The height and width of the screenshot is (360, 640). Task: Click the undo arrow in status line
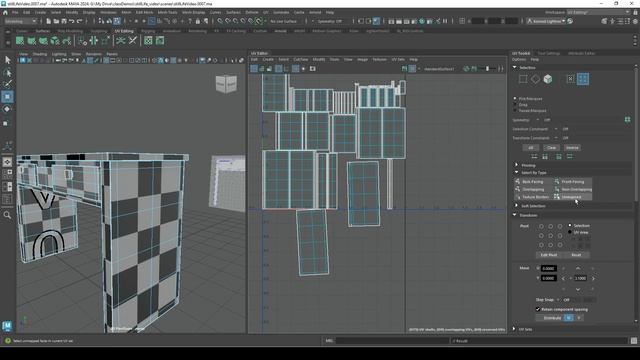72,21
